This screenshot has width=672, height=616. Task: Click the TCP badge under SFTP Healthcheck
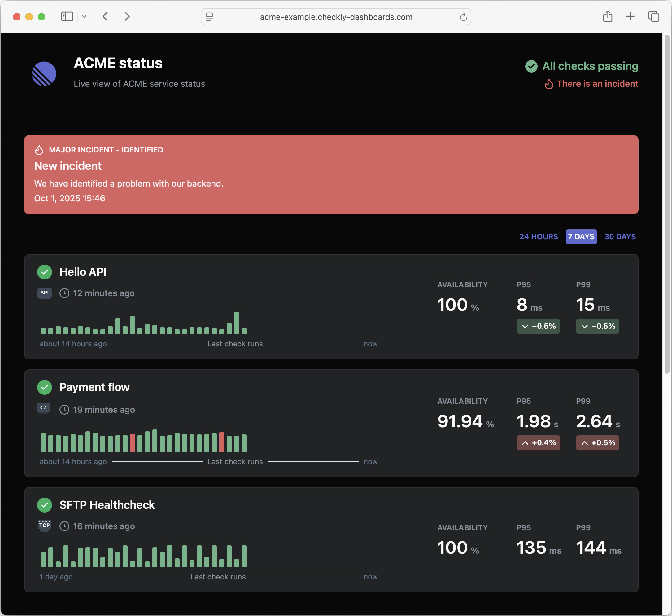click(44, 526)
